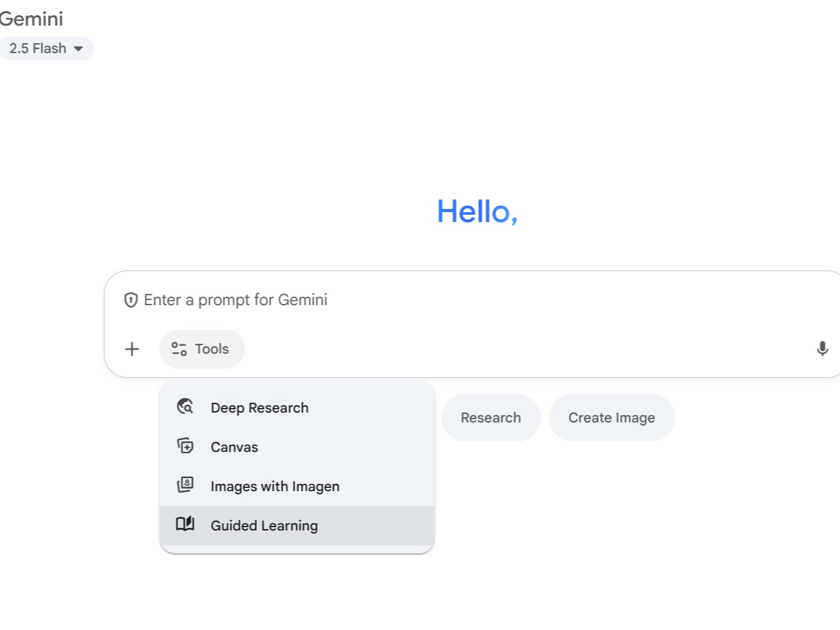Click the plus icon to add files
The image size is (840, 630).
(132, 349)
